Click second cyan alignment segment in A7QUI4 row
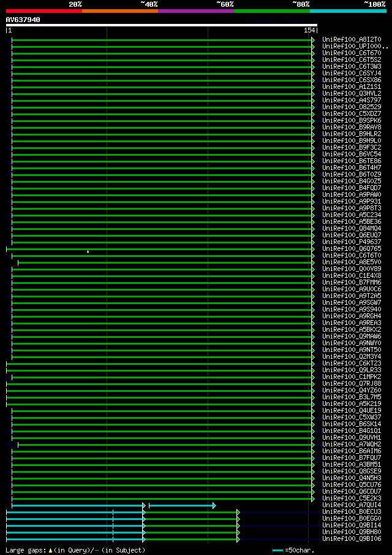Image resolution: width=392 pixels, height=555 pixels. coord(181,505)
